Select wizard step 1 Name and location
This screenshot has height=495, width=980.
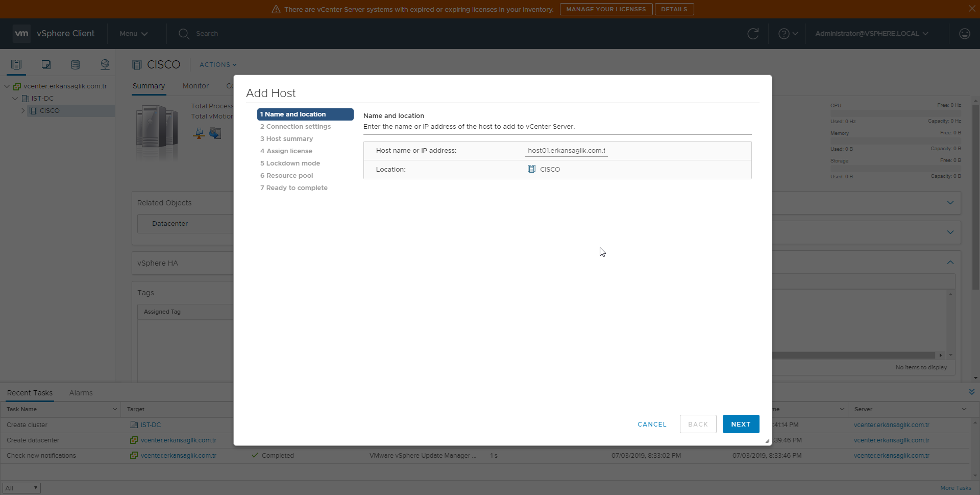pos(305,114)
